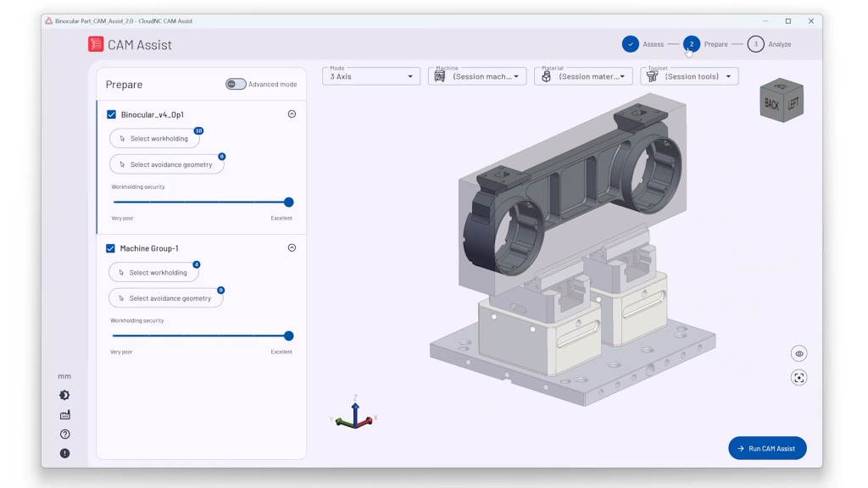
Task: Click the help question mark icon
Action: tap(65, 435)
